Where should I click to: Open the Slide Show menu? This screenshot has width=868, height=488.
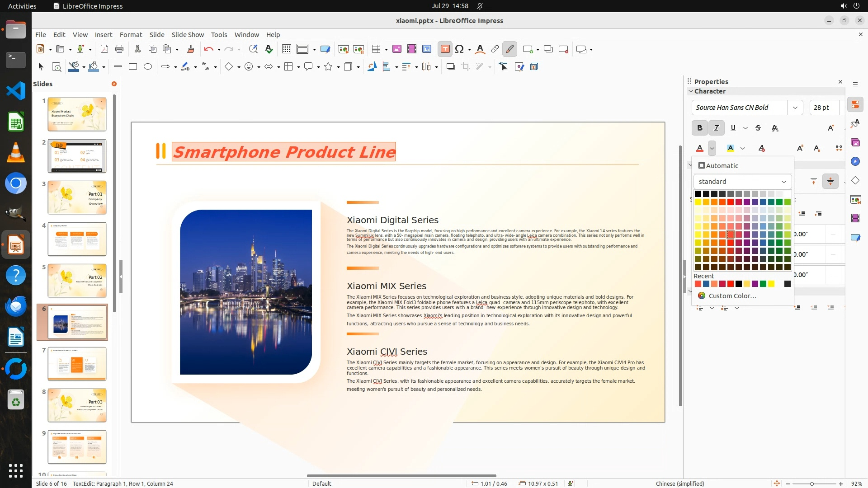coord(187,34)
